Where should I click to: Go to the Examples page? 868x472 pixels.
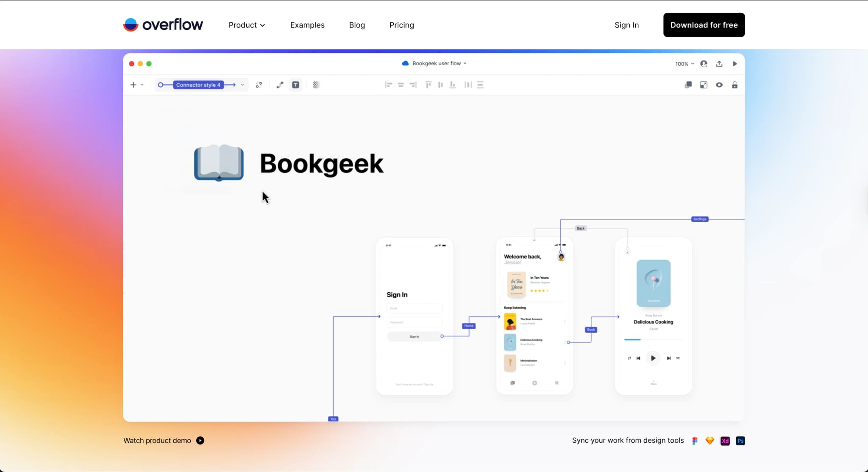307,25
